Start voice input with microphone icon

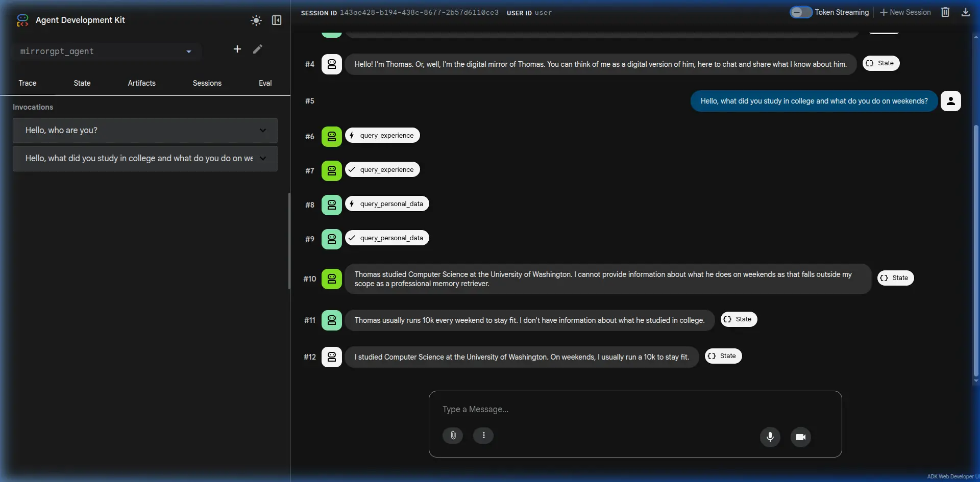(770, 437)
